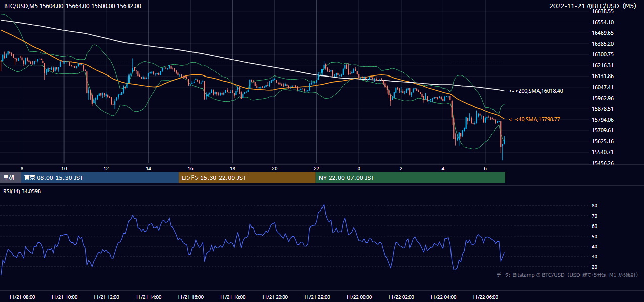Image resolution: width=644 pixels, height=302 pixels.
Task: Click hour tick 14 under price chart
Action: click(148, 168)
